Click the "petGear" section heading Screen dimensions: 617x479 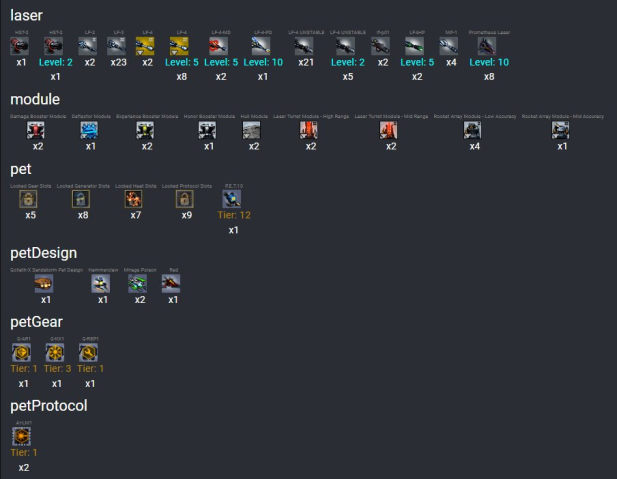click(37, 322)
